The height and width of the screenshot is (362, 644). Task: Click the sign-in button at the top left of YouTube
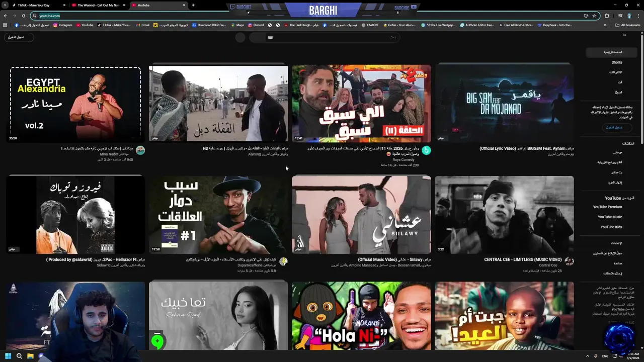[19, 37]
